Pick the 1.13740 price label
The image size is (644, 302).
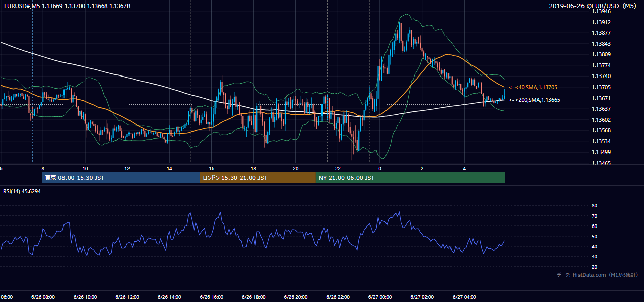(x=601, y=76)
